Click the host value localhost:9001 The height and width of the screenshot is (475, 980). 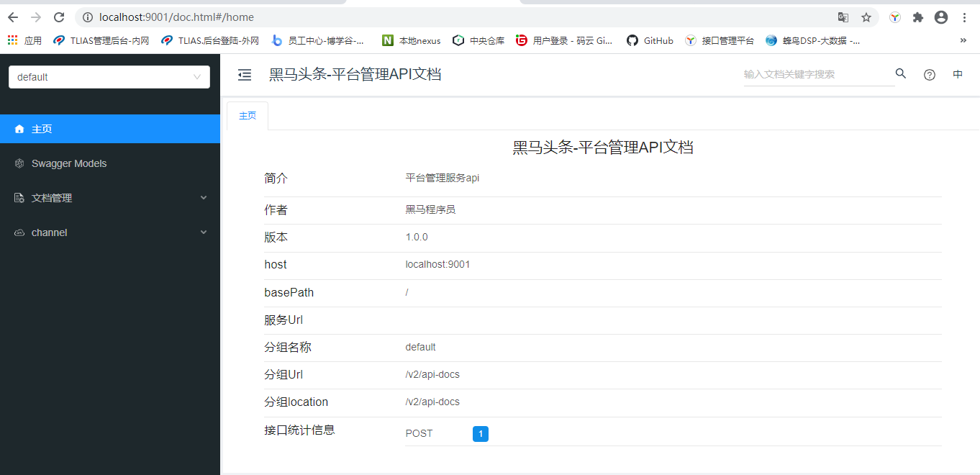click(437, 265)
